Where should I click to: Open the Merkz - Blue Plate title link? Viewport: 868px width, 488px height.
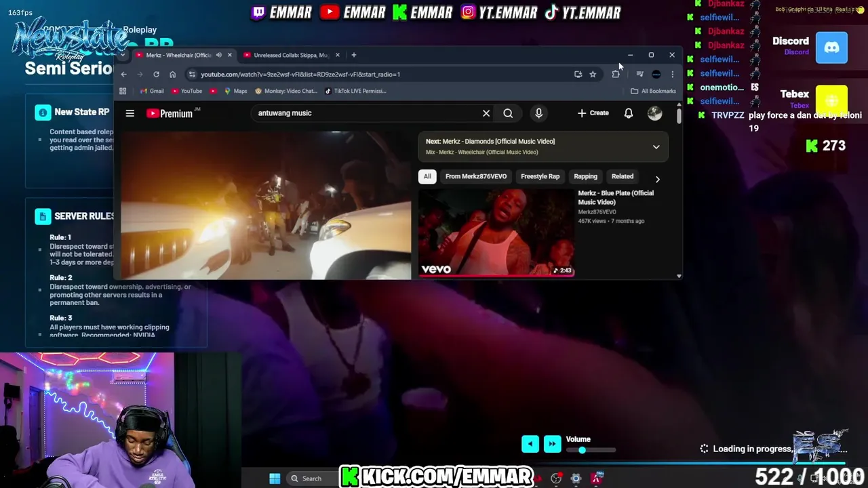click(x=616, y=197)
